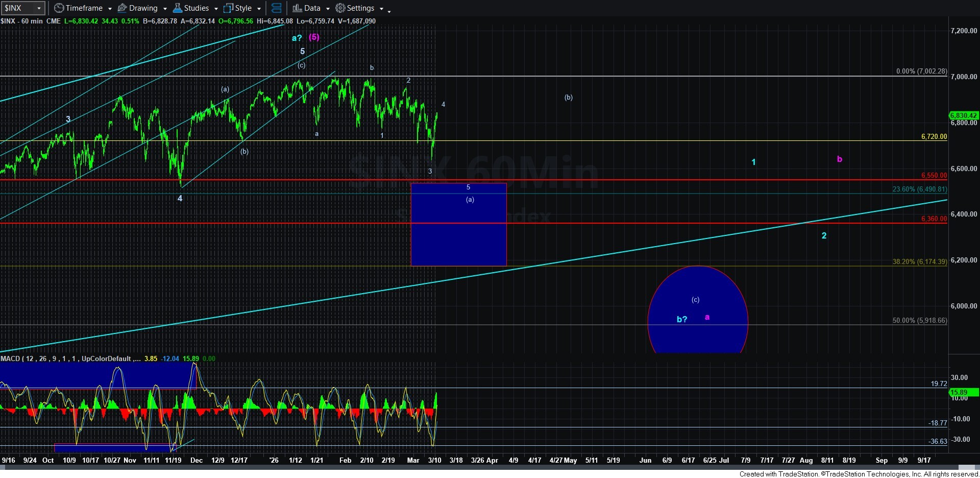Click the blue stacked panels toolbar icon
Image resolution: width=980 pixels, height=478 pixels.
(276, 8)
